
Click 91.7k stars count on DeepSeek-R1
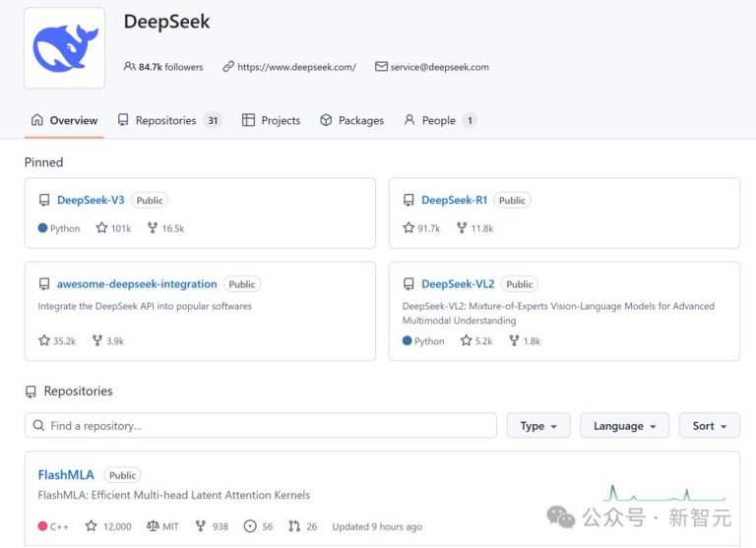(x=429, y=228)
